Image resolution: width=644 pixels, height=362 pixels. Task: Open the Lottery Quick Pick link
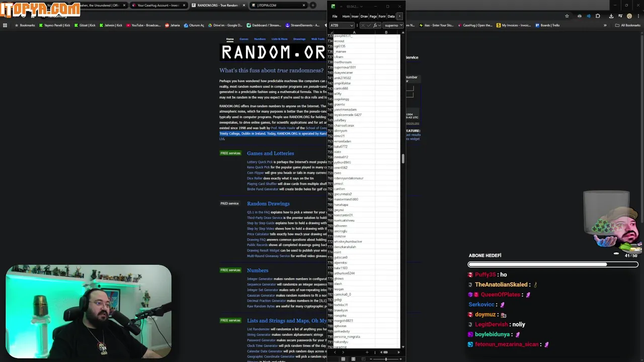[260, 162]
